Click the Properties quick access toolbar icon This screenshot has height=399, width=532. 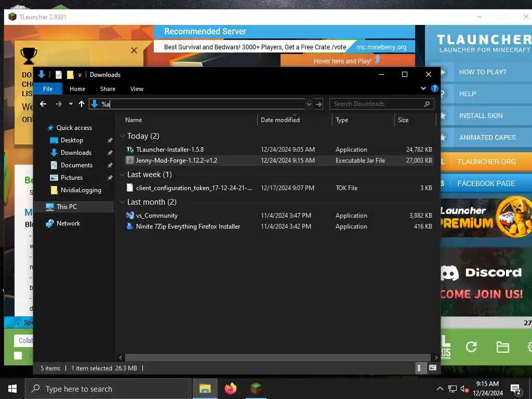coord(59,75)
